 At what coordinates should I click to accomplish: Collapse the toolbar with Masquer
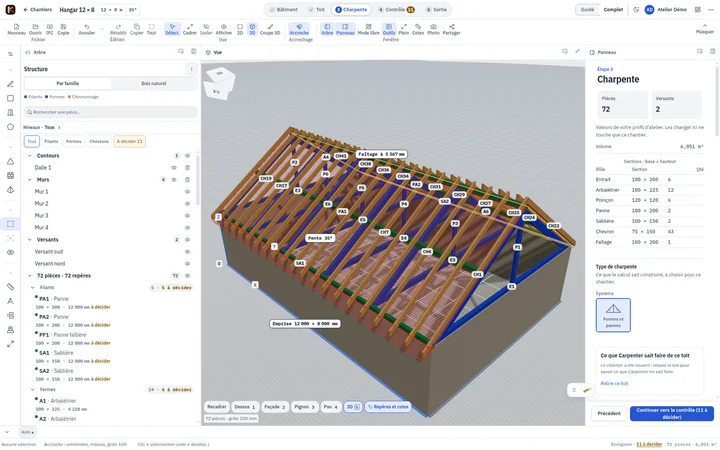(705, 29)
